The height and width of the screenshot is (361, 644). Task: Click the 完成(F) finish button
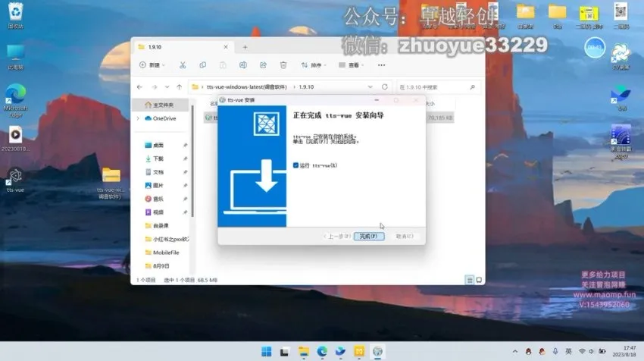(x=369, y=237)
